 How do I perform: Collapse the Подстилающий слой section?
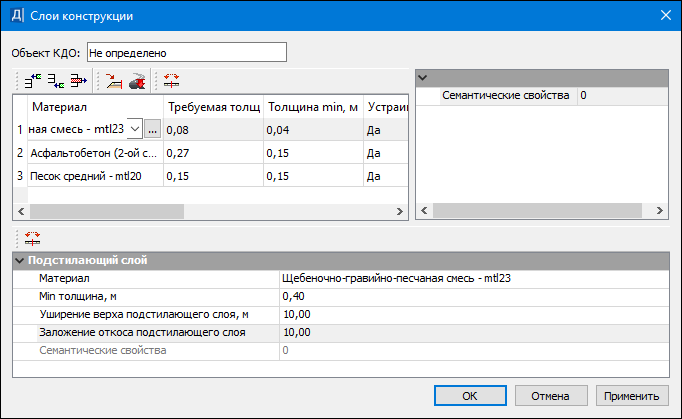pos(19,261)
